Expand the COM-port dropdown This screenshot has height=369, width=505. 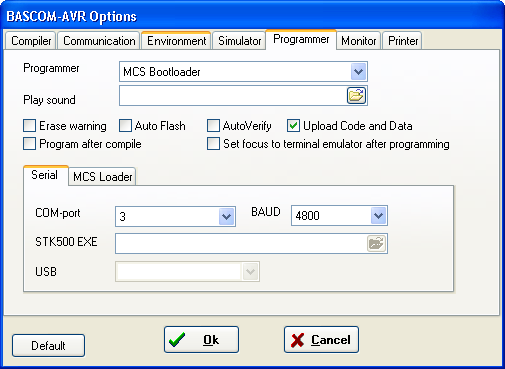click(x=227, y=217)
